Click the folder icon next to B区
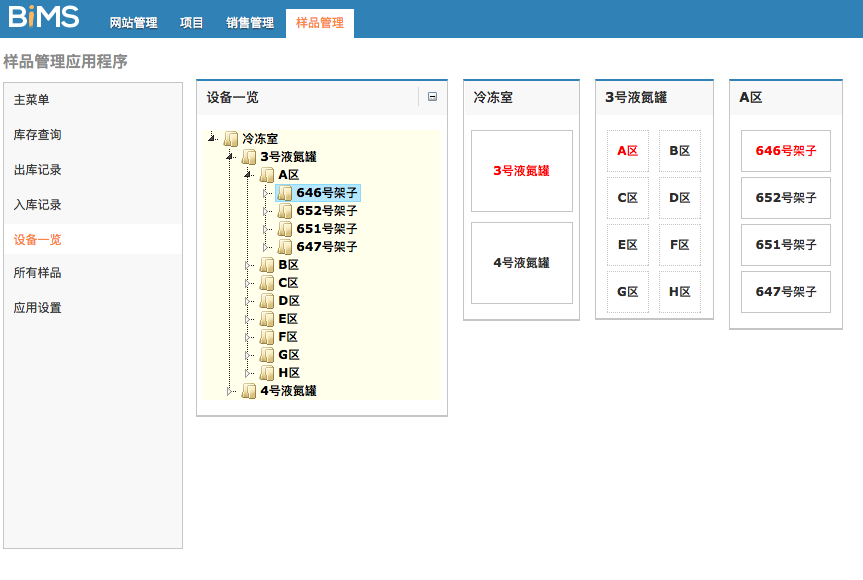The width and height of the screenshot is (863, 580). coord(267,265)
